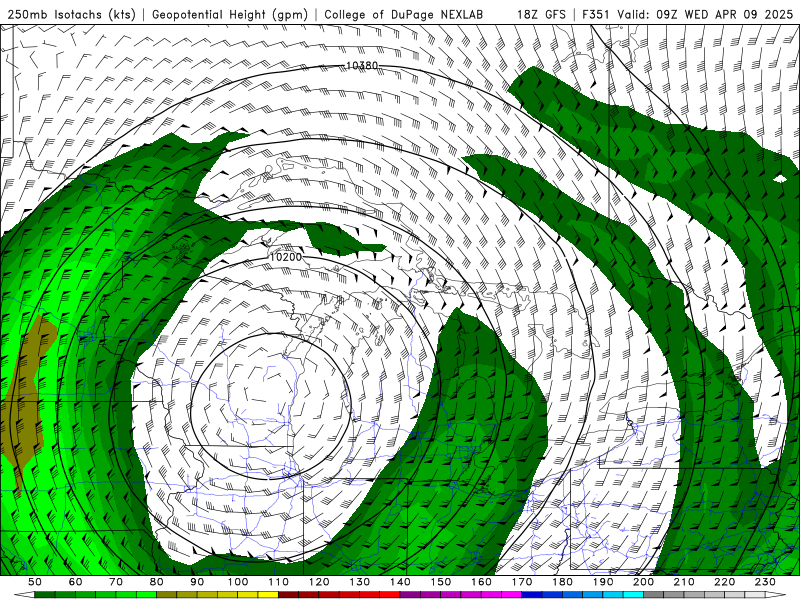800x600 pixels.
Task: Click the 140 knot legend label
Action: (400, 582)
